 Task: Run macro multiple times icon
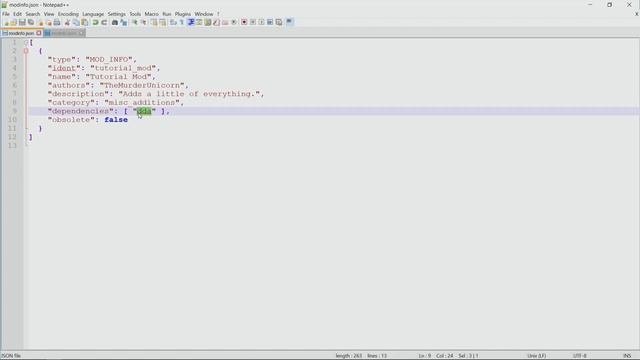click(x=270, y=22)
